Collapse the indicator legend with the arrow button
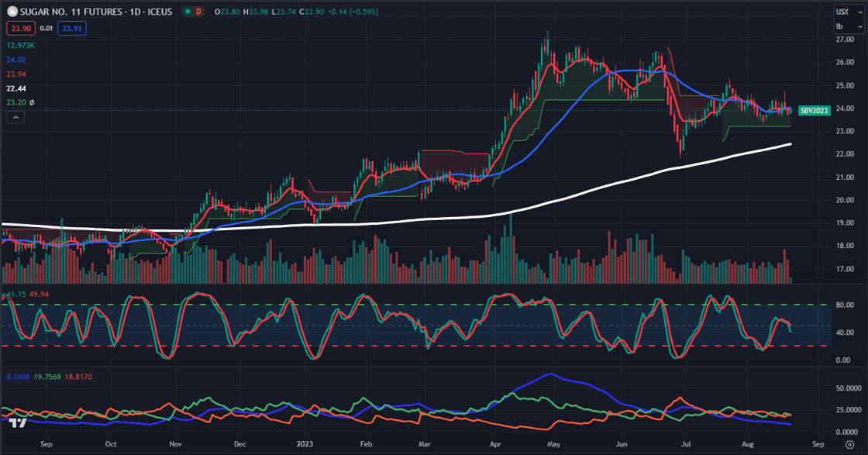 15,117
